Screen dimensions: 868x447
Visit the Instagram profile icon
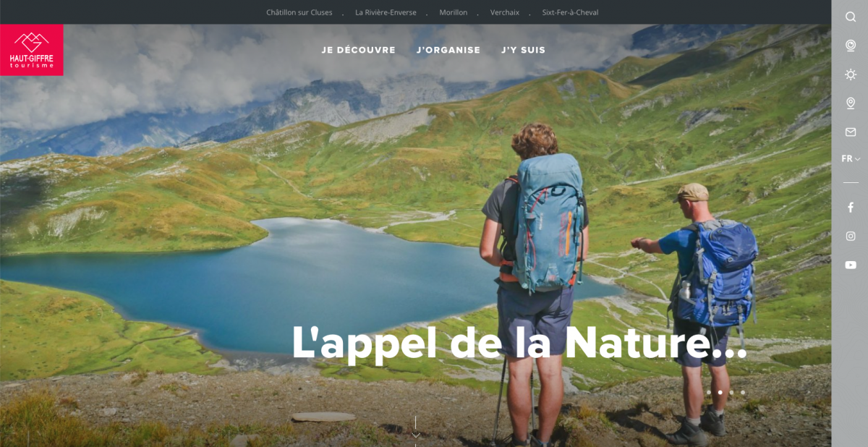(x=851, y=237)
